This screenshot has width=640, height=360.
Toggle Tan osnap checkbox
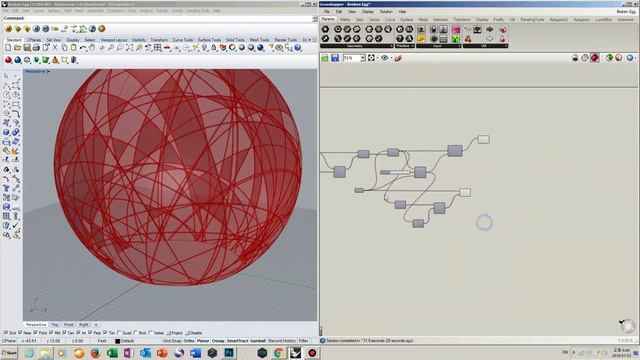105,333
